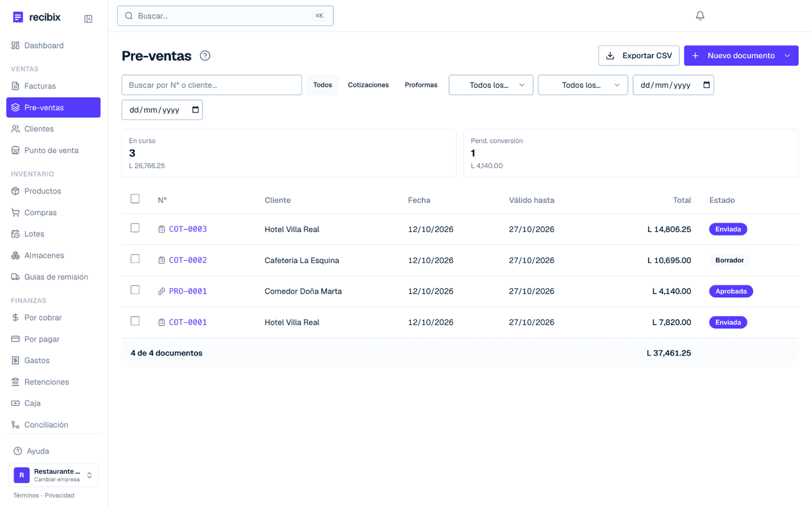Viewport: 812px width, 508px height.
Task: Mark the COT-0001 row checkbox
Action: coord(135,321)
